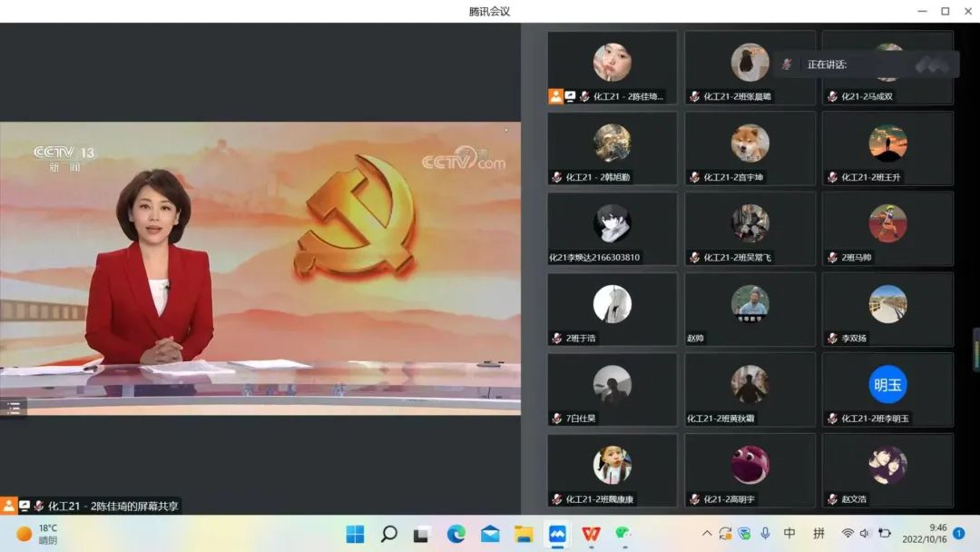Screen dimensions: 980x552
Task: Open WeChat from the taskbar
Action: (x=623, y=534)
